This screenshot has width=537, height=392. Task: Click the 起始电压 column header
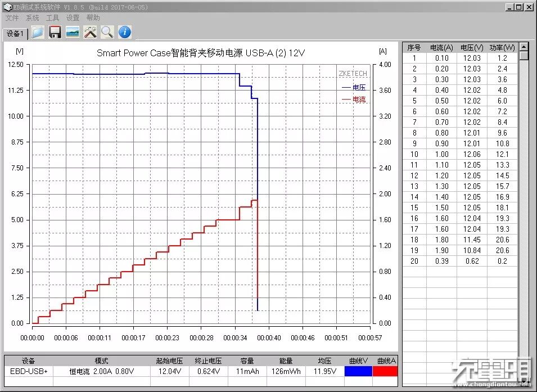click(x=169, y=361)
